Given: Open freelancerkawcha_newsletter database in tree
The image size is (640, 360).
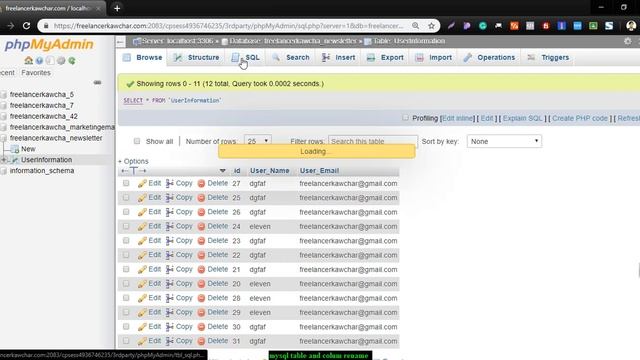Looking at the screenshot, I should tap(56, 138).
